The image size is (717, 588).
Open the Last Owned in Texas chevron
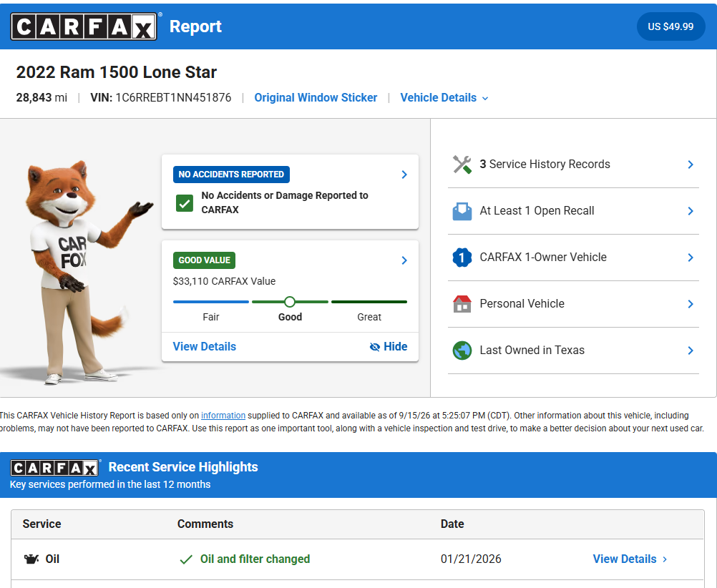(x=691, y=351)
